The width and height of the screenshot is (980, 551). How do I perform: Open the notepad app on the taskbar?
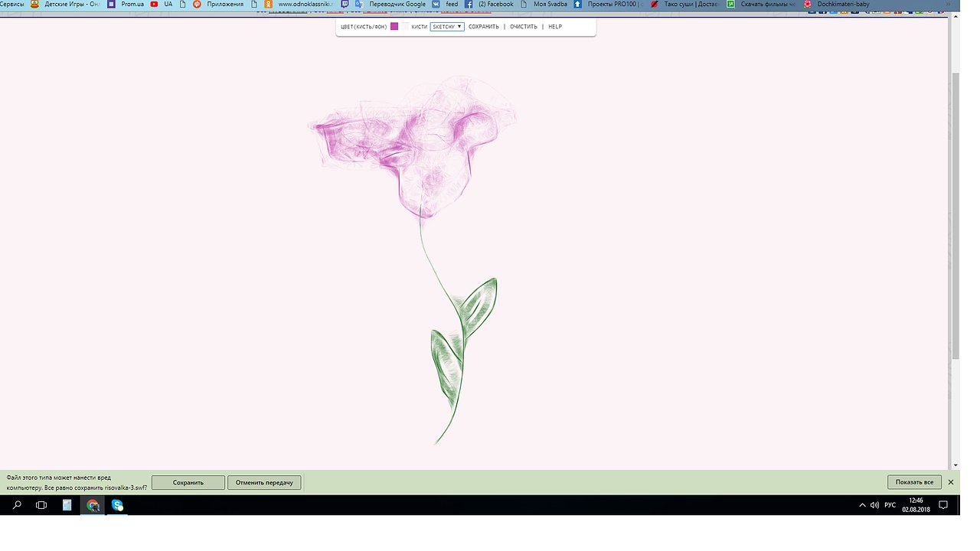[x=67, y=505]
